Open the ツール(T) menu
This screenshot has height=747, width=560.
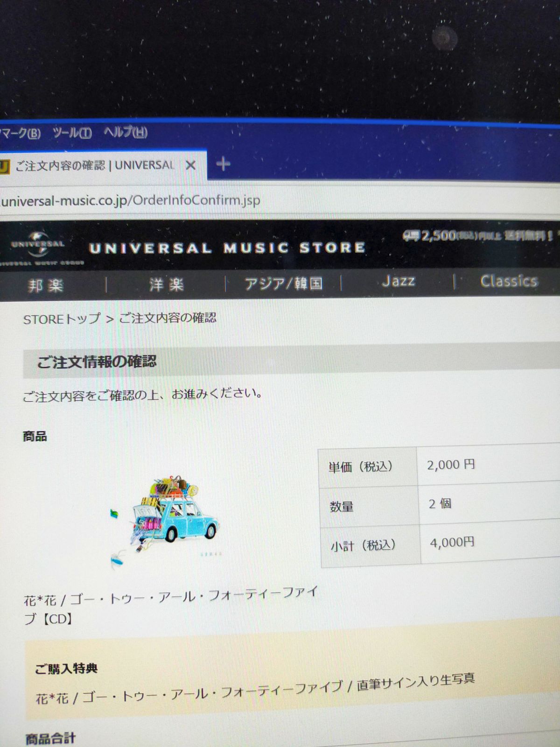tap(72, 133)
